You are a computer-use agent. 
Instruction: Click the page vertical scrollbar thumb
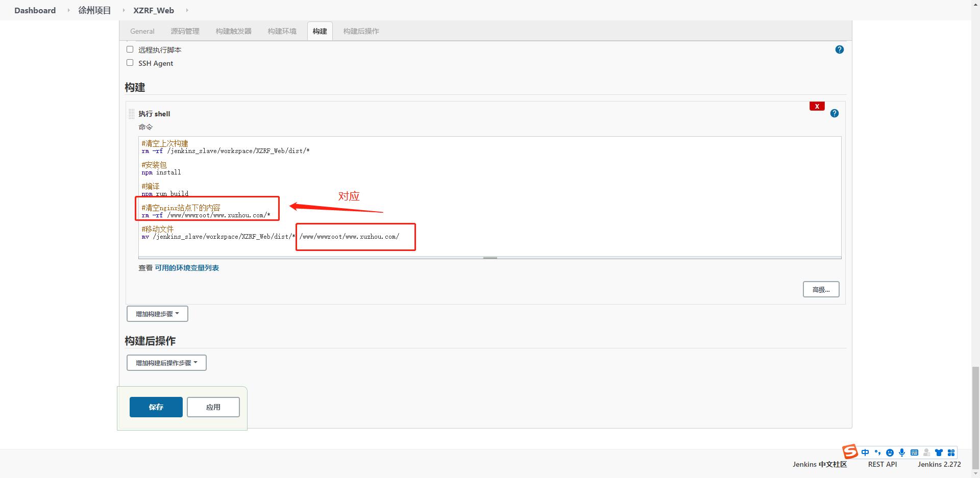[975, 417]
